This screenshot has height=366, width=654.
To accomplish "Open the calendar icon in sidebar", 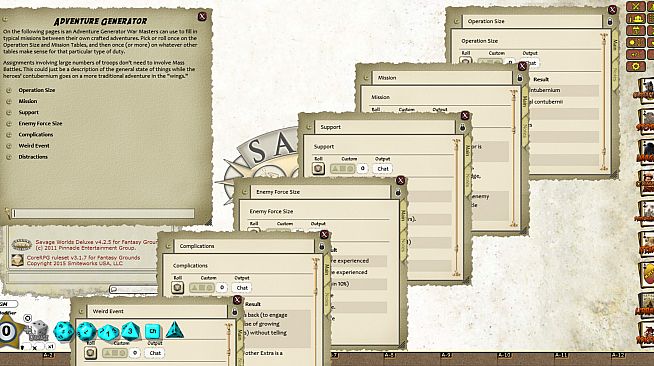I will pos(635,30).
